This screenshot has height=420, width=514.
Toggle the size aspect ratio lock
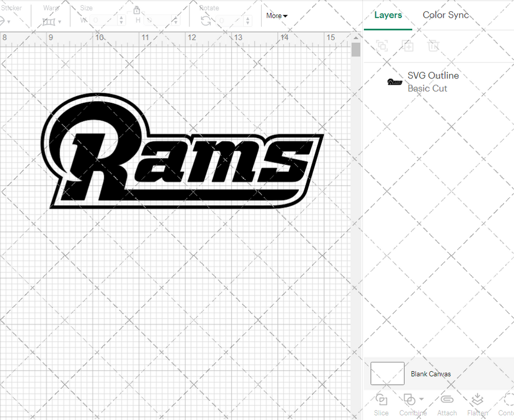137,10
